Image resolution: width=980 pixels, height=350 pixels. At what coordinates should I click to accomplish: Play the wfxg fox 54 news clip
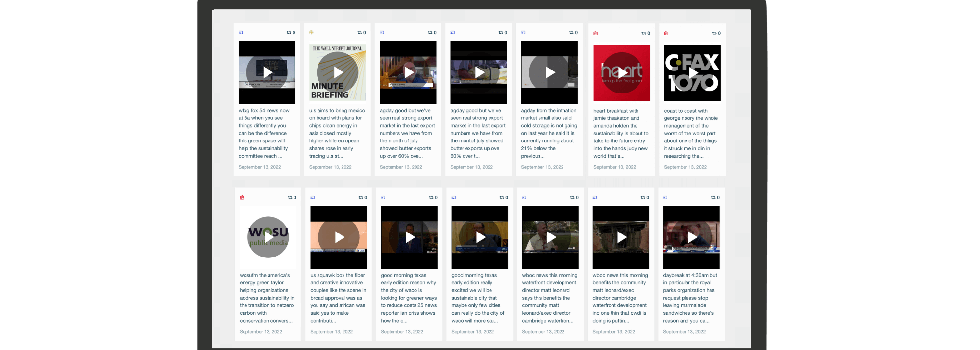point(267,72)
